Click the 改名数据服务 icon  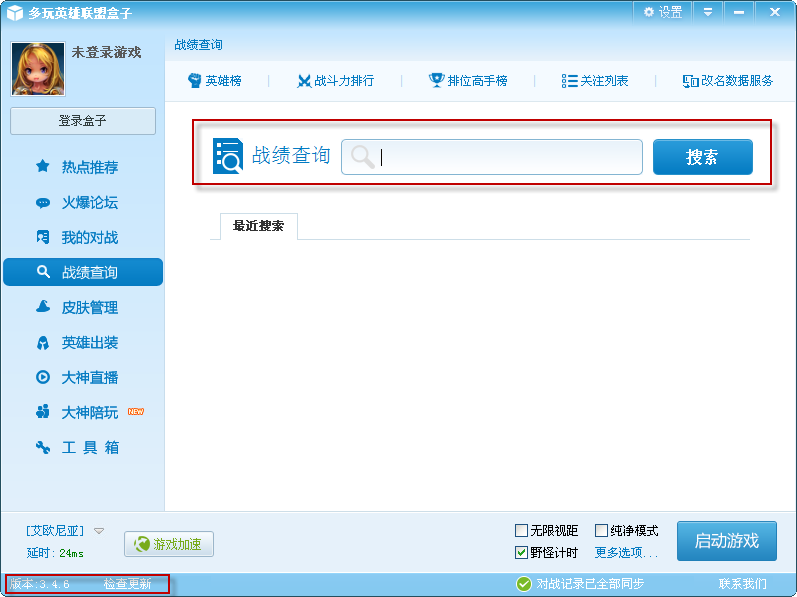[690, 81]
